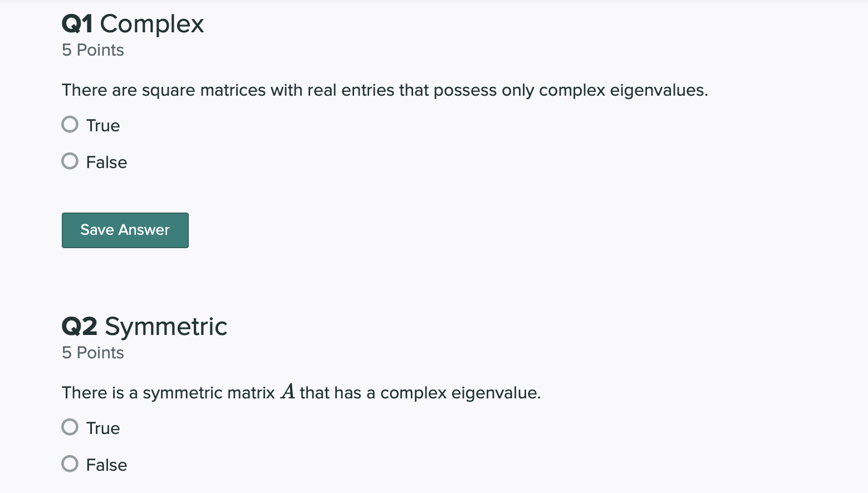Select the True radio button for Q2
Viewport: 868px width, 493px height.
(70, 427)
